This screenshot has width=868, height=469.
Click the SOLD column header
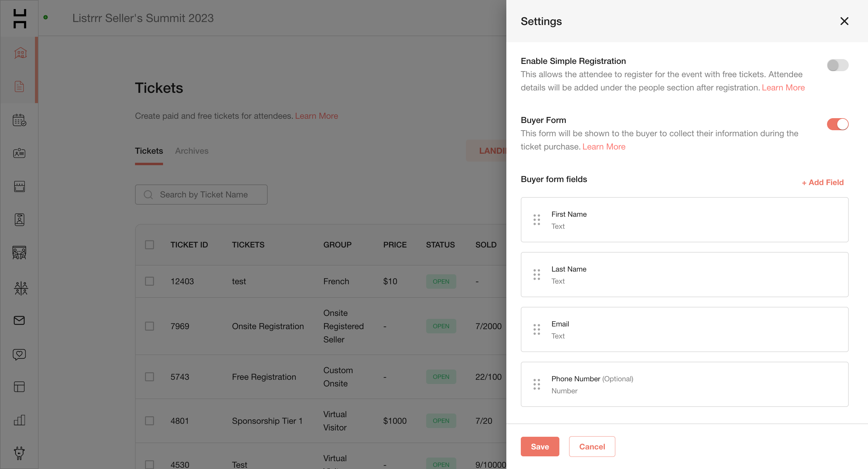pos(486,245)
